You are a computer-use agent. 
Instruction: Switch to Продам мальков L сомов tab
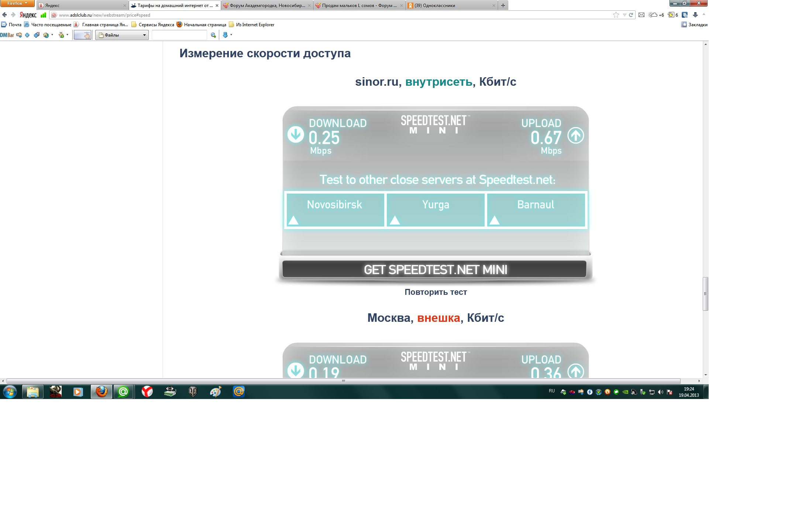pyautogui.click(x=359, y=6)
